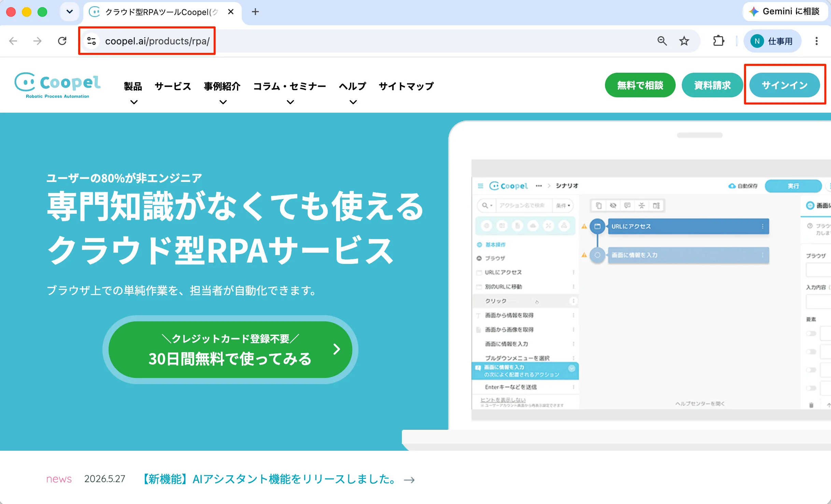Open the browser extensions puzzle icon
Viewport: 831px width, 504px height.
coord(719,41)
